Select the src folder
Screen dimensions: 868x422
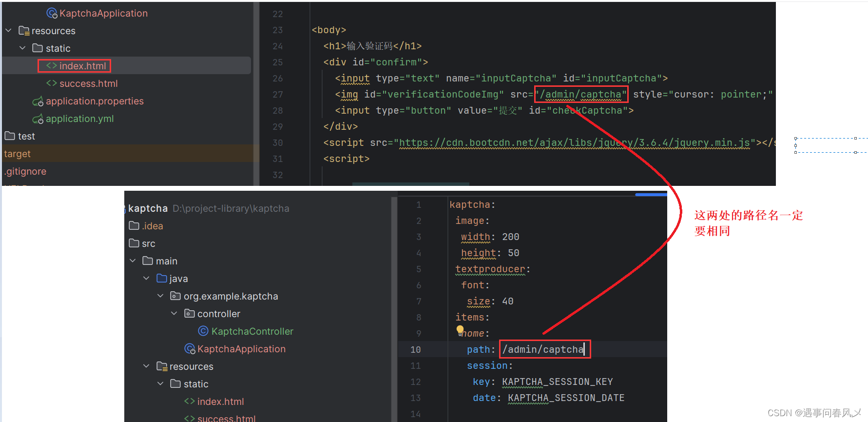tap(149, 243)
